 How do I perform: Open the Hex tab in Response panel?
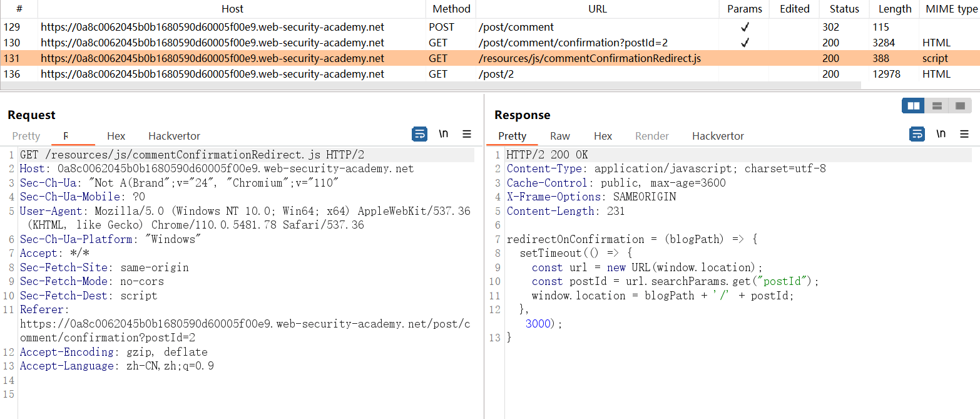coord(603,136)
